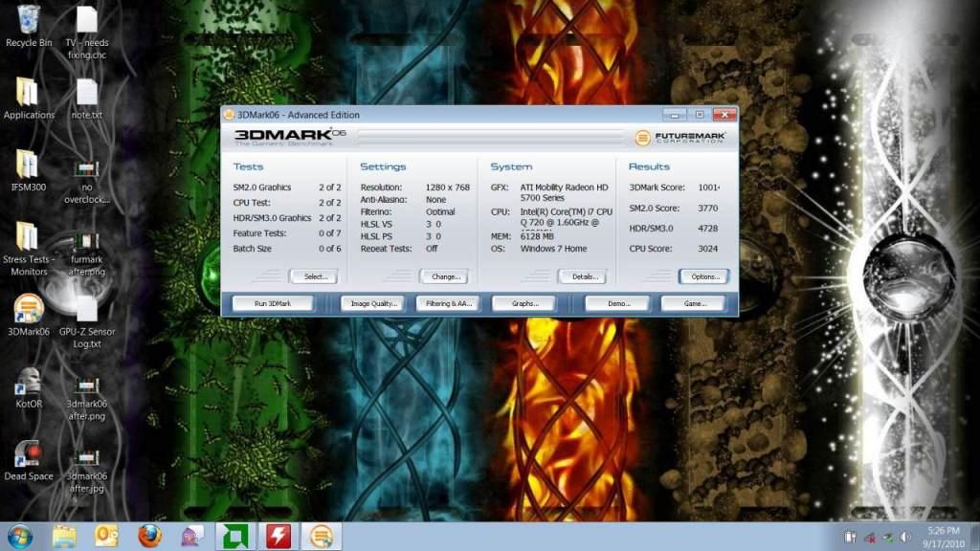Click the ATI Mobility Radeon HD GFX text

pyautogui.click(x=564, y=192)
